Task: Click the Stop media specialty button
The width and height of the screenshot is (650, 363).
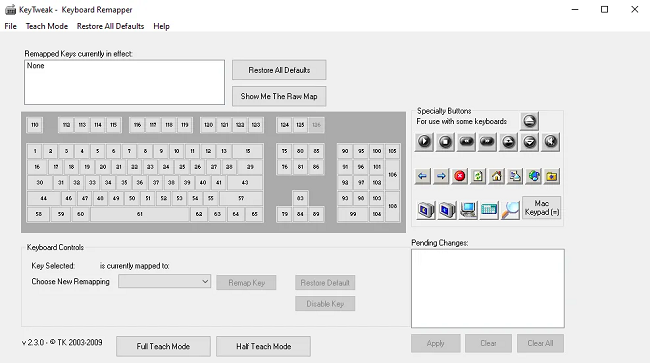Action: tap(445, 142)
